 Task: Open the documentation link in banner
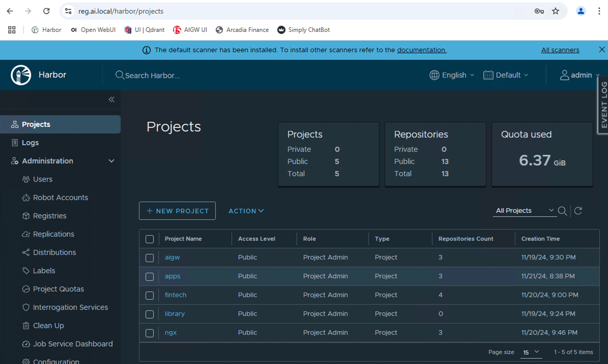tap(422, 50)
